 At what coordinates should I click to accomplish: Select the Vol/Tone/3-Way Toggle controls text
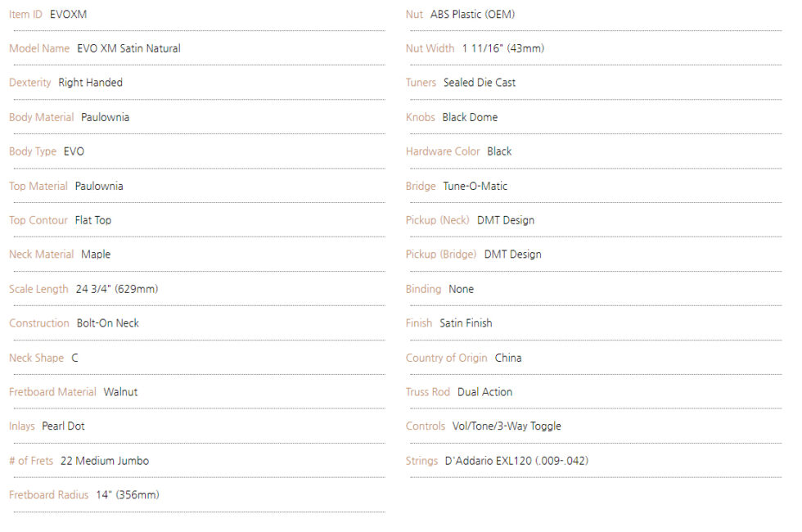[x=507, y=426]
